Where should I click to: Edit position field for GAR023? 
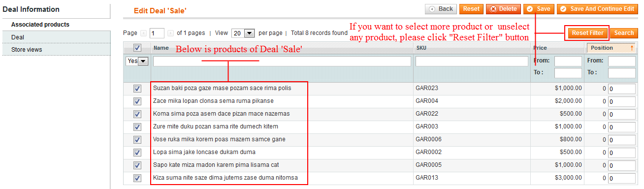click(622, 89)
